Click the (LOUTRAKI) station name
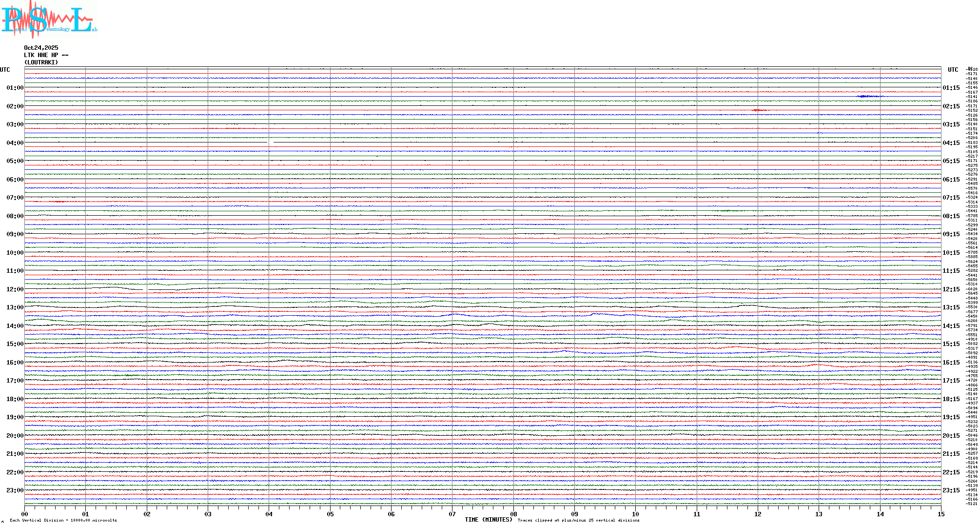 [41, 62]
